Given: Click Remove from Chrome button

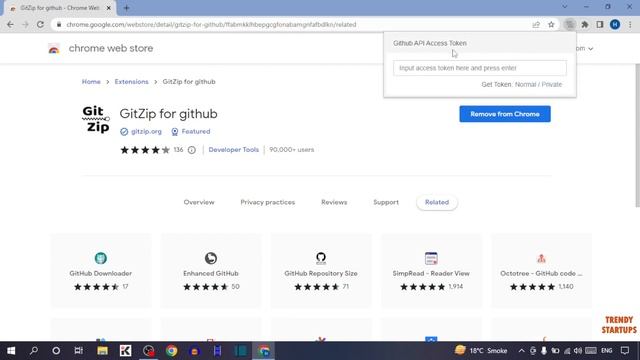Looking at the screenshot, I should 504,114.
